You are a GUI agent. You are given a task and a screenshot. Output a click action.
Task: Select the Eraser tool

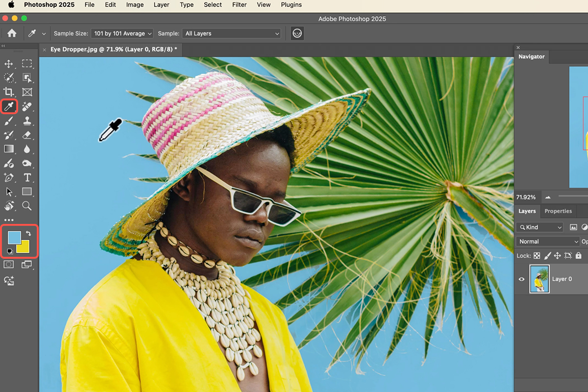[27, 135]
